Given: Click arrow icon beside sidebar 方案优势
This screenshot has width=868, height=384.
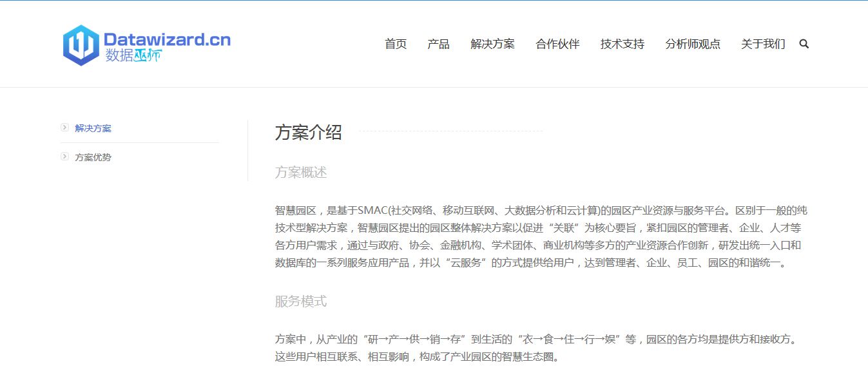Looking at the screenshot, I should pyautogui.click(x=64, y=157).
